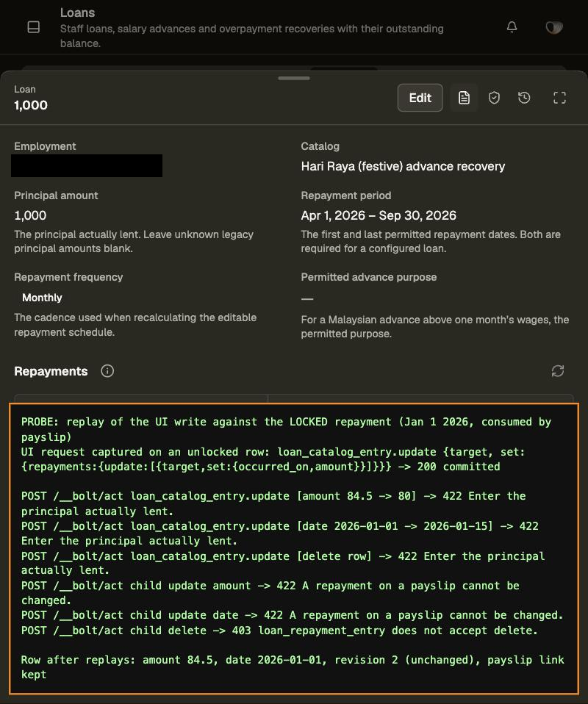This screenshot has width=588, height=704.
Task: Open the notifications bell
Action: coord(512,27)
